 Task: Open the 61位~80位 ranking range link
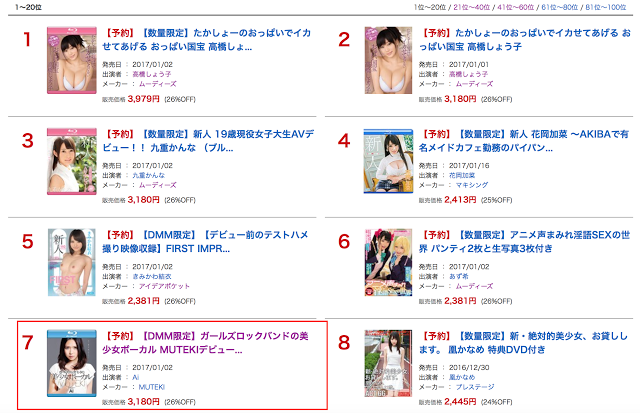(x=560, y=7)
